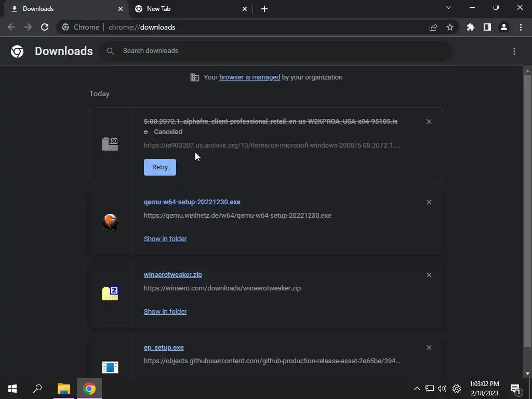Remove ep_setup.exe entry from list
This screenshot has height=399, width=532.
(x=429, y=348)
